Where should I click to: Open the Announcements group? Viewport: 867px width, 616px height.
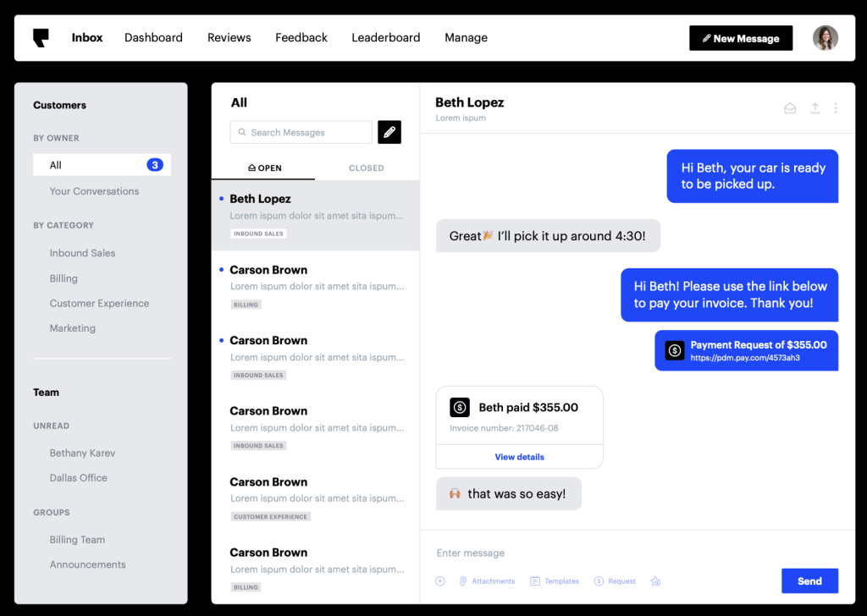click(87, 564)
